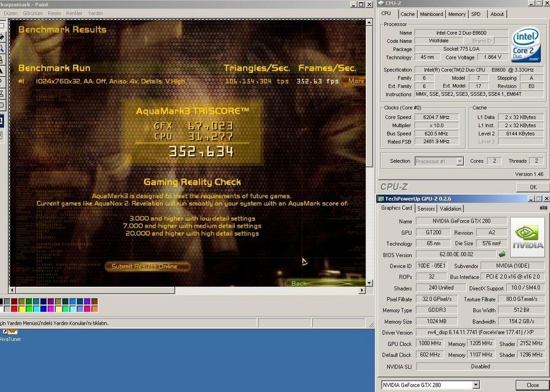Screen dimensions: 550x392
Task: Choose the Polygon tool in Paint
Action: pos(2,93)
